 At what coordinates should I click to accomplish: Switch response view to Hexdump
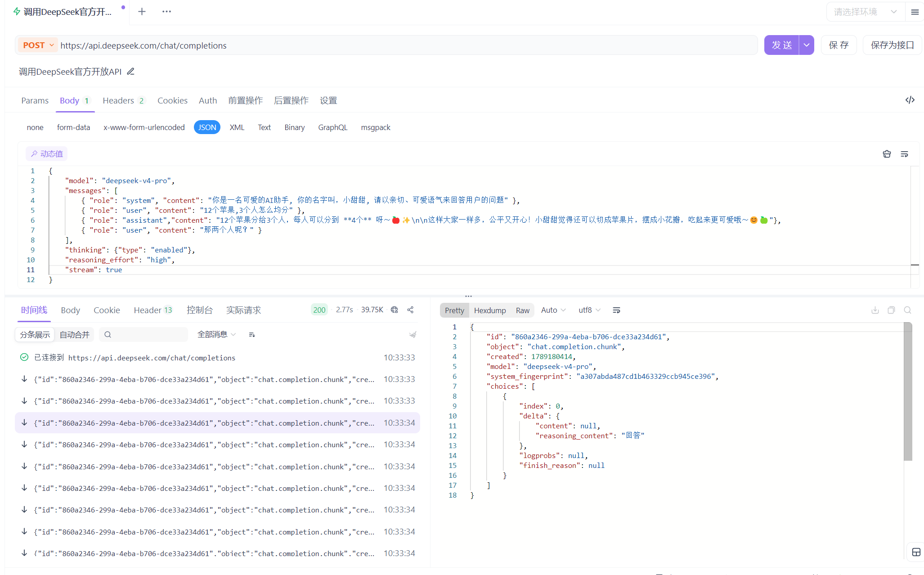tap(490, 310)
